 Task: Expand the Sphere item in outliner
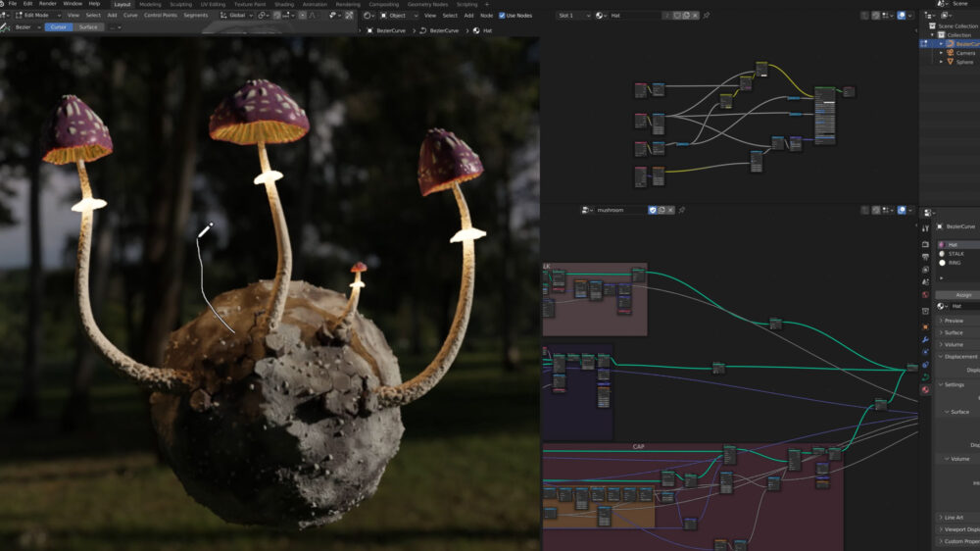[x=941, y=62]
